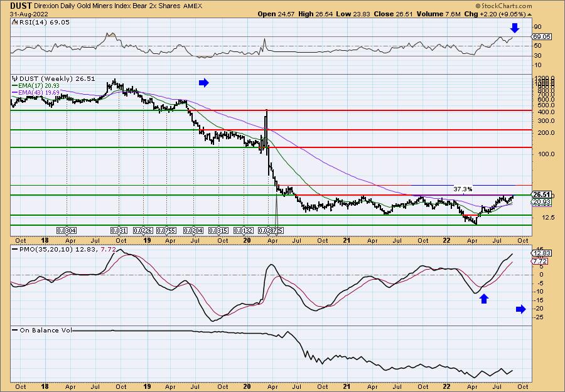This screenshot has width=565, height=392.
Task: Click the green EMA(17) line swatch
Action: point(14,86)
